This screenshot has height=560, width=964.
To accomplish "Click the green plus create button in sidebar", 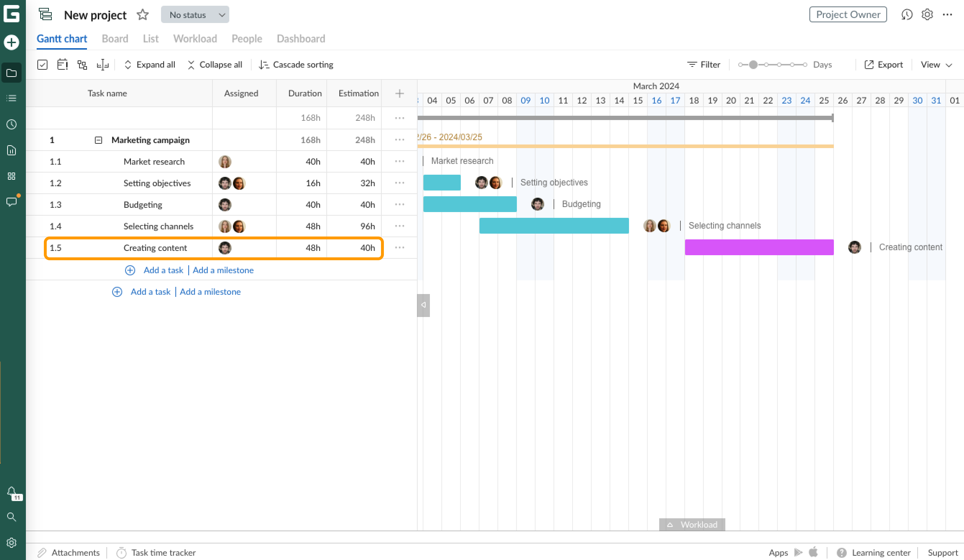I will coord(12,42).
